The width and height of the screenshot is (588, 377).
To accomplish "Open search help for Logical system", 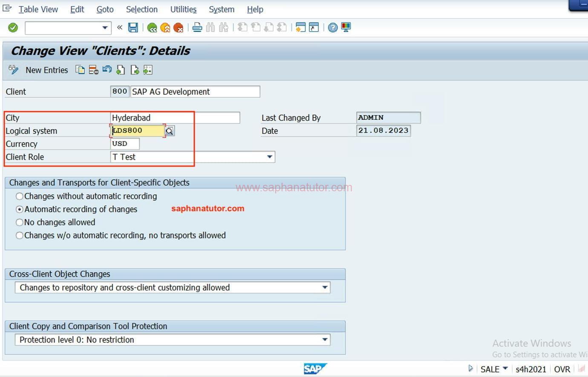I will click(170, 131).
